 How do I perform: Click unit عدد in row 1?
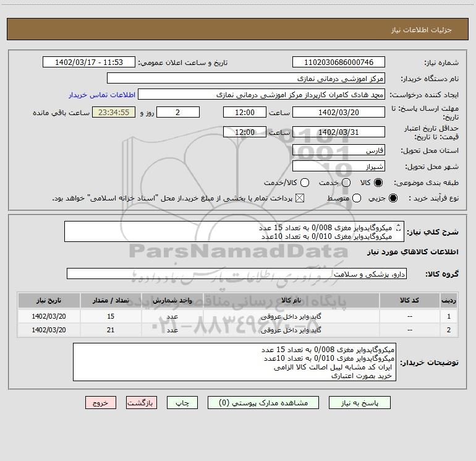point(172,316)
